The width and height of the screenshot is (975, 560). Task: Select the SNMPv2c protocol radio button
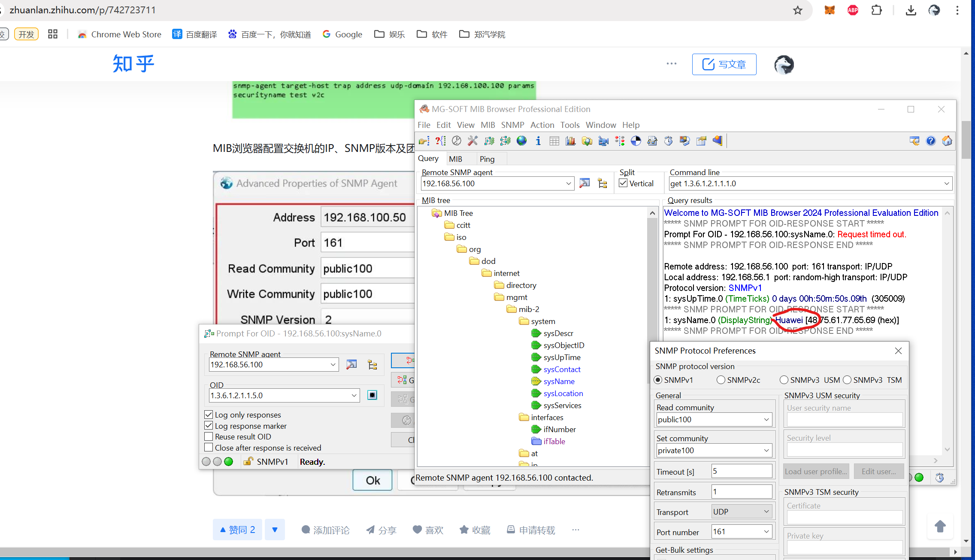721,380
